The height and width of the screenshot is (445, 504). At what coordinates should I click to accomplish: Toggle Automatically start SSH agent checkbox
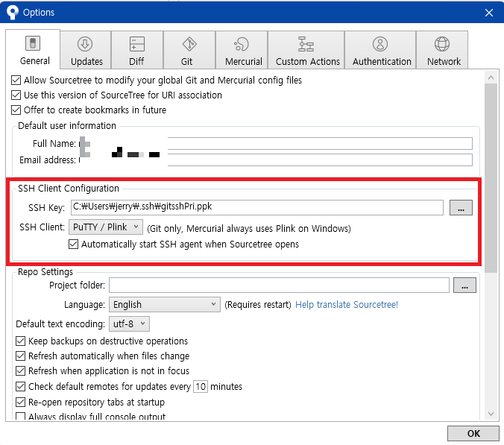pos(73,244)
